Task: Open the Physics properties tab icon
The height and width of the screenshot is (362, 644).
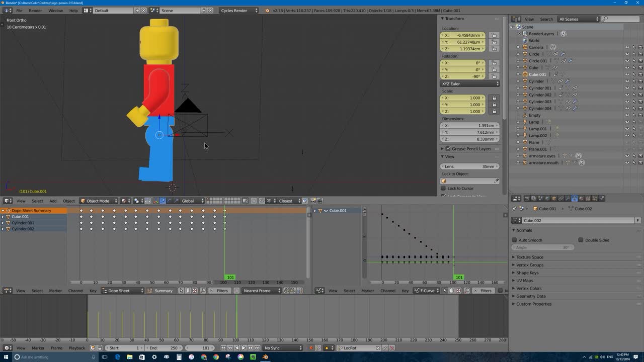Action: click(x=602, y=199)
